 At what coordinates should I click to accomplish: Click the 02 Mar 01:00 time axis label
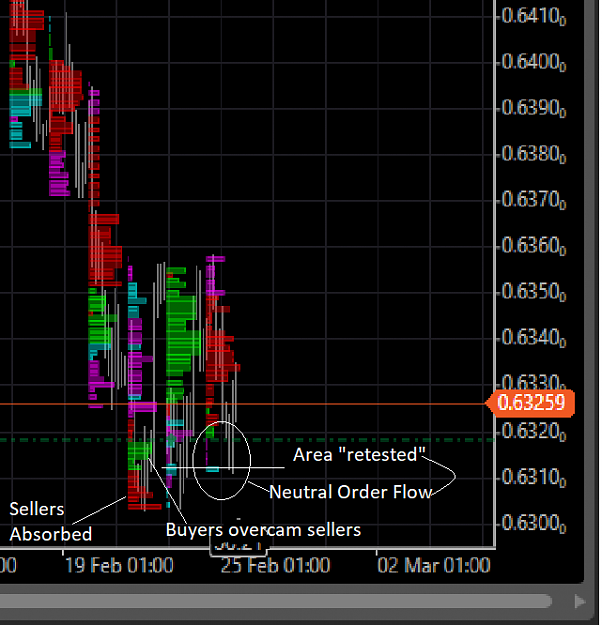coord(434,566)
